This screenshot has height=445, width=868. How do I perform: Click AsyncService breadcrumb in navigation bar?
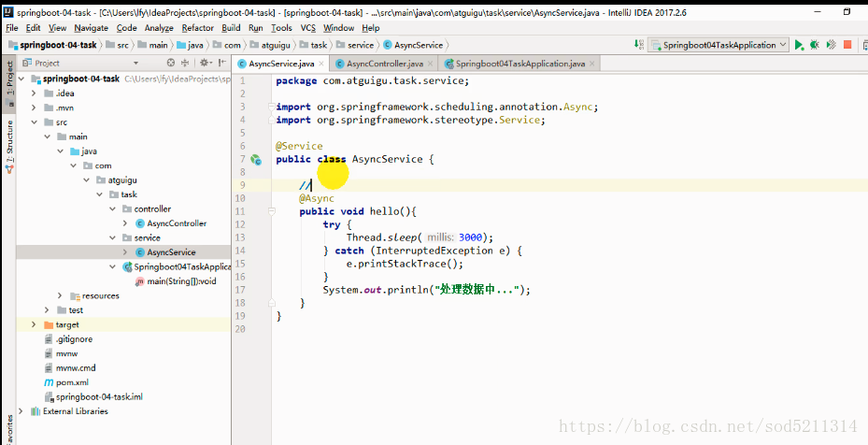click(415, 45)
